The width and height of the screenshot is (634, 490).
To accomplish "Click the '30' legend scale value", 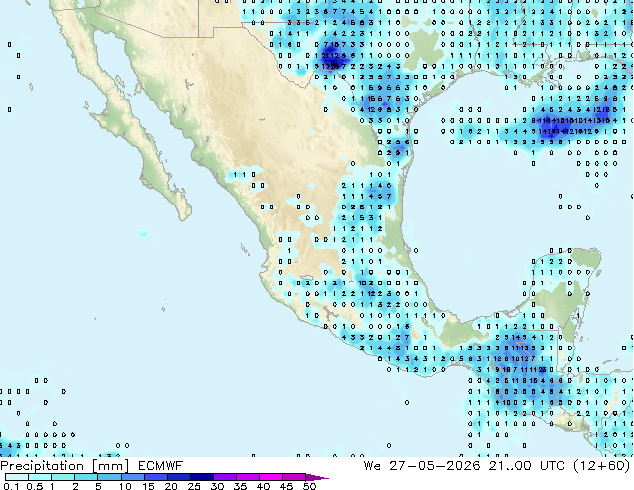I will (218, 486).
